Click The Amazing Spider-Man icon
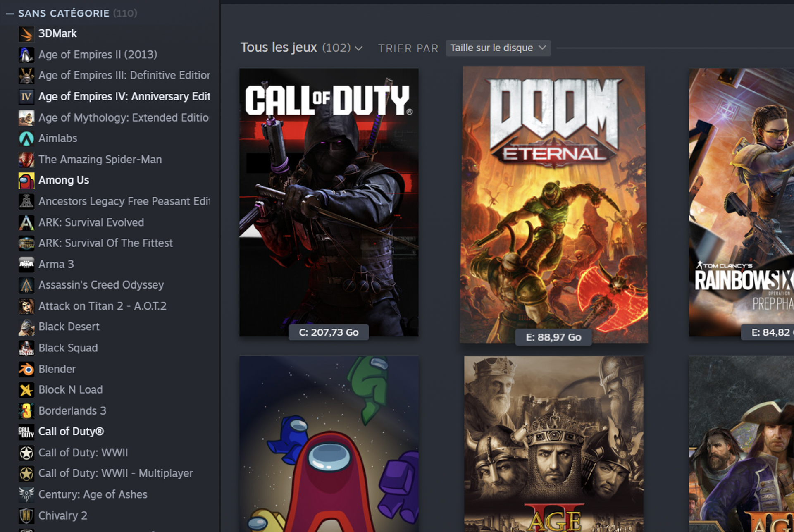 (x=26, y=159)
